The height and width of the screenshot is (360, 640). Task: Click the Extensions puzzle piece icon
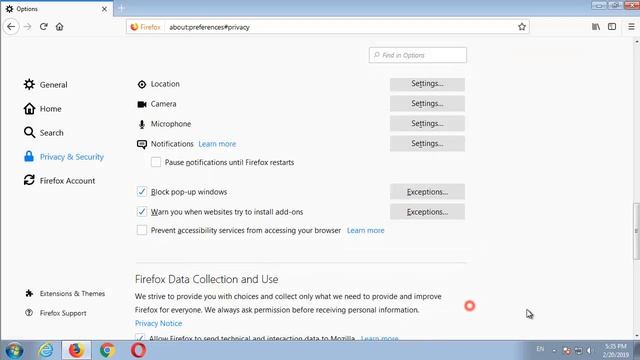point(29,293)
